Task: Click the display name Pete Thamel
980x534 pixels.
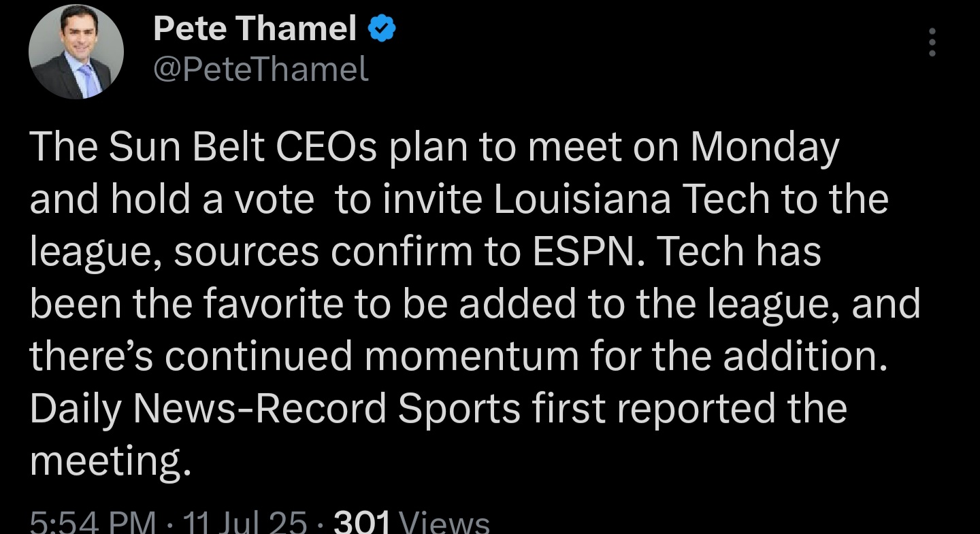Action: pos(255,29)
